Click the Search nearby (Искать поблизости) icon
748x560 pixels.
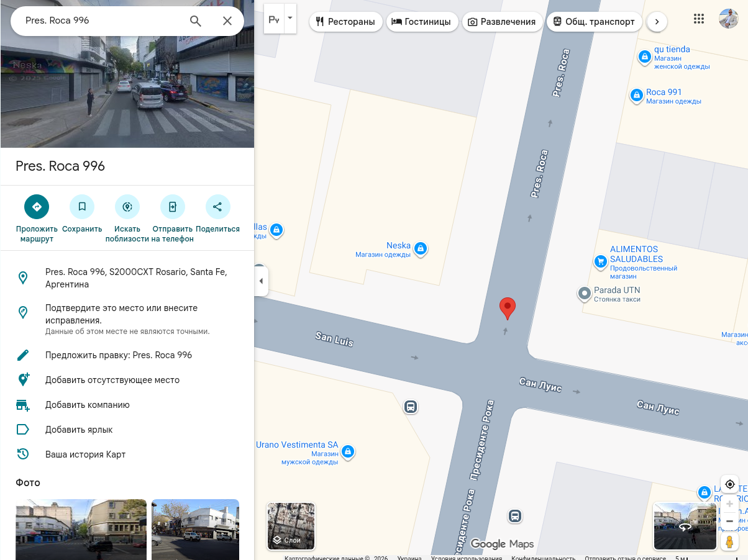[127, 207]
